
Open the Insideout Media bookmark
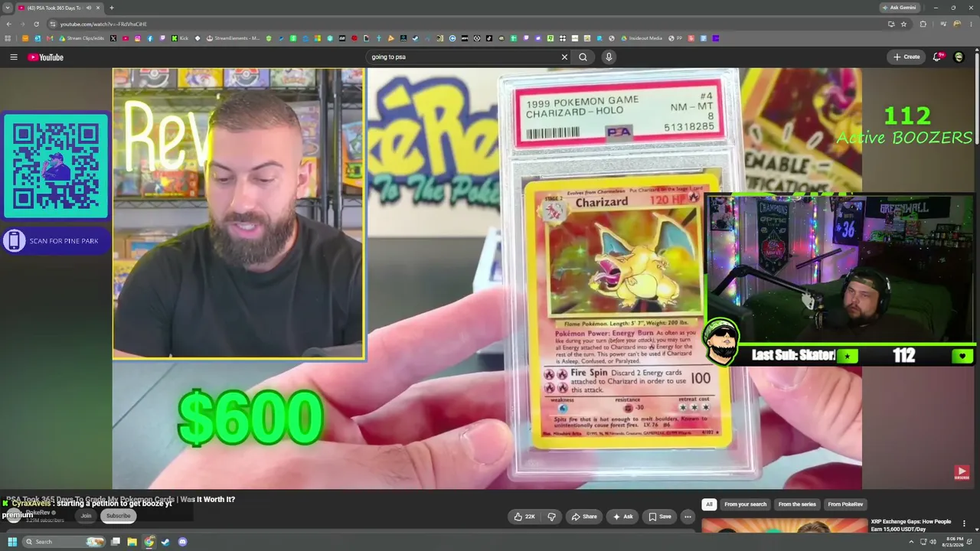tap(642, 38)
